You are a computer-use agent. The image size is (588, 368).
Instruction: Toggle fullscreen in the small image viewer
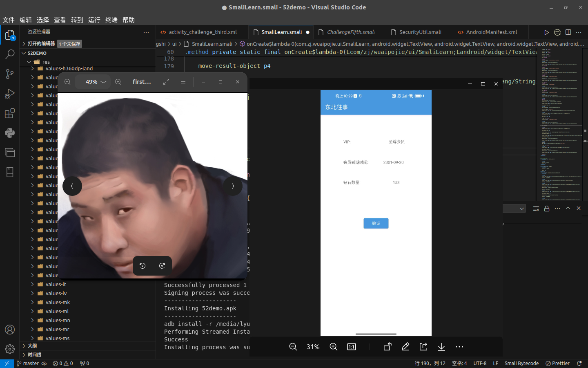click(x=166, y=82)
